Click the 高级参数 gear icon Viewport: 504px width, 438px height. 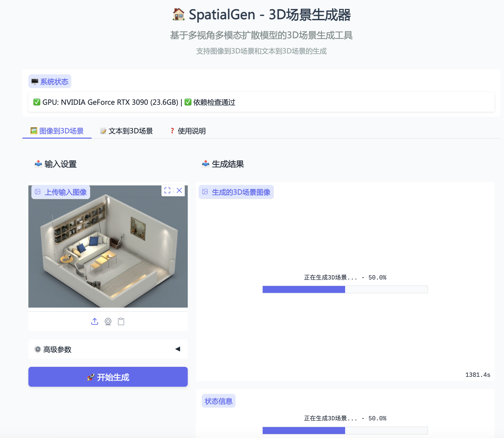click(x=38, y=349)
